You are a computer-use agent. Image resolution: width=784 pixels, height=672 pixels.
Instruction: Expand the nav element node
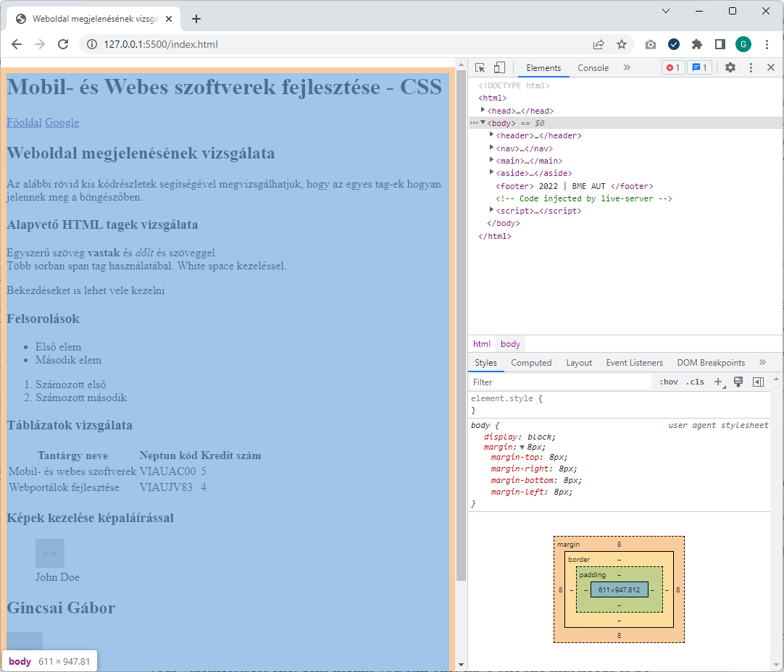coord(492,148)
